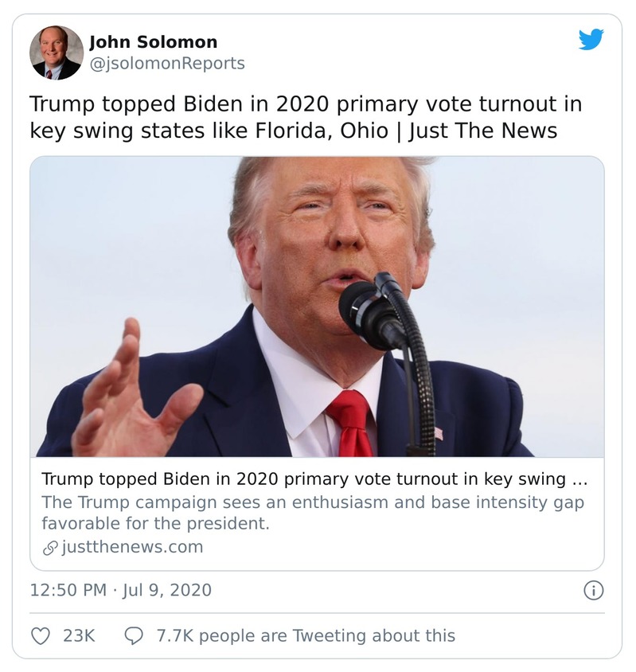Open the info circle icon next to timestamp
The height and width of the screenshot is (672, 636).
(x=593, y=592)
